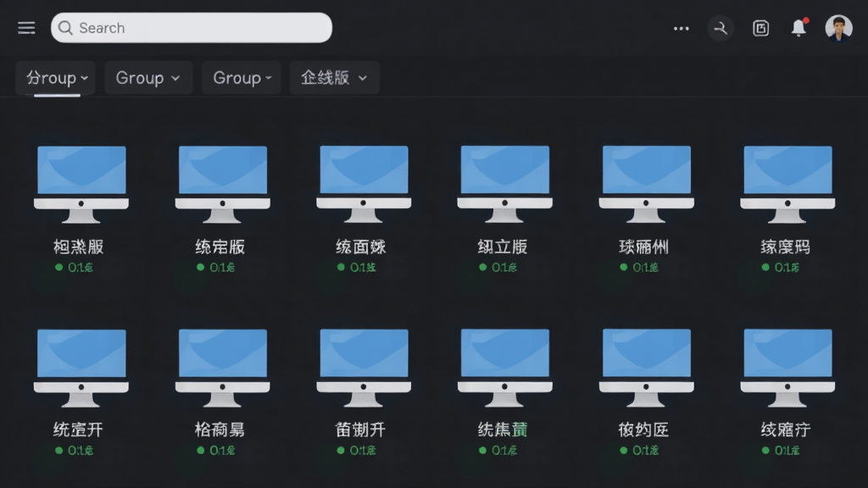Screen dimensions: 868x488
Task: Select the first monitor in the bottom row
Action: coord(81,368)
